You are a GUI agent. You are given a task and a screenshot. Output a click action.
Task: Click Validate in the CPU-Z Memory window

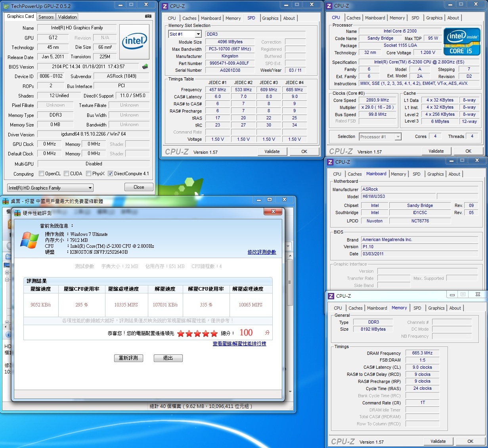[x=438, y=441]
